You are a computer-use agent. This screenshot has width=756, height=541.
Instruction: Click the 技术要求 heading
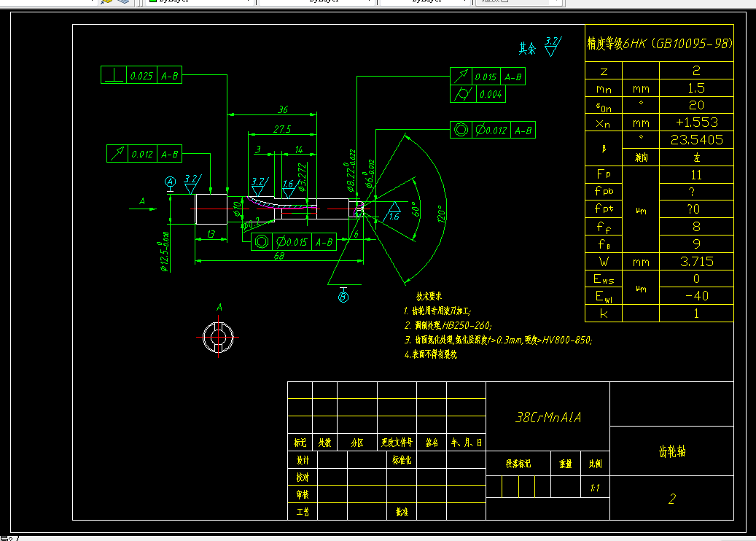pos(429,296)
